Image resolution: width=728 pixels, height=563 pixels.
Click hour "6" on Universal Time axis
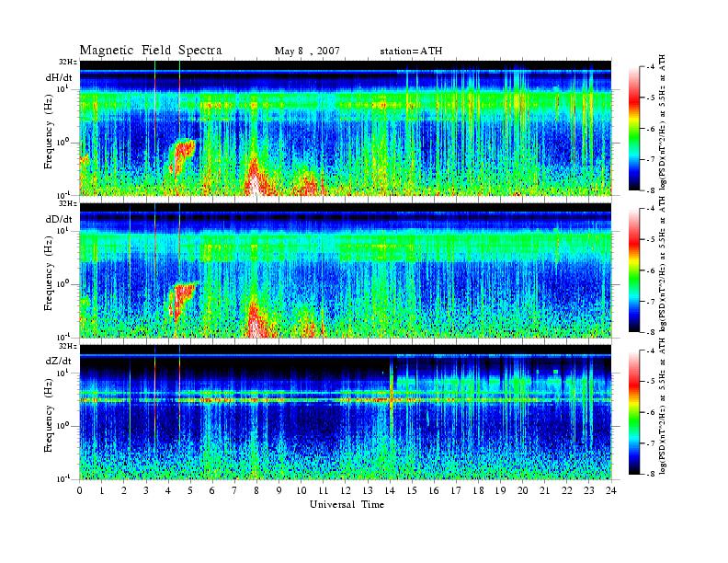[x=212, y=490]
